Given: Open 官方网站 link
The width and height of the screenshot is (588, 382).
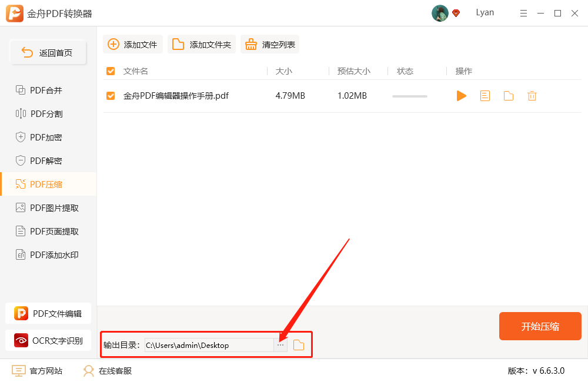Looking at the screenshot, I should point(37,371).
